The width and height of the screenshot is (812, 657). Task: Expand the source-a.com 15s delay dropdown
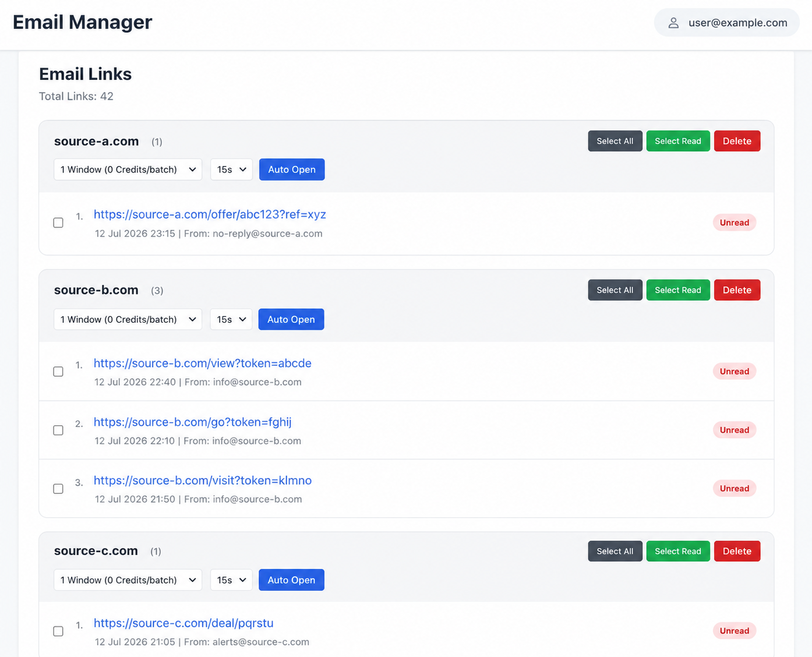point(231,169)
